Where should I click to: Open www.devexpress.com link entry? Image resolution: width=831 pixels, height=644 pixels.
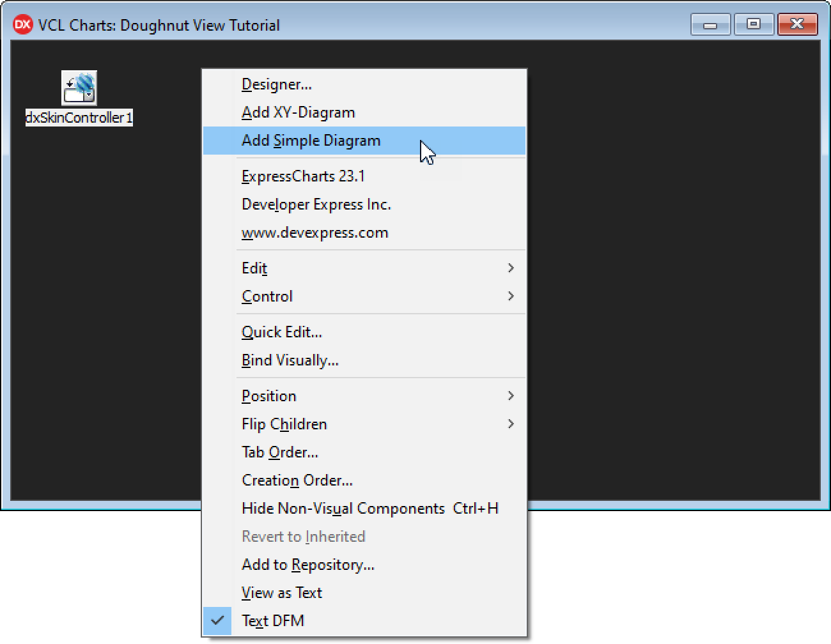(315, 233)
